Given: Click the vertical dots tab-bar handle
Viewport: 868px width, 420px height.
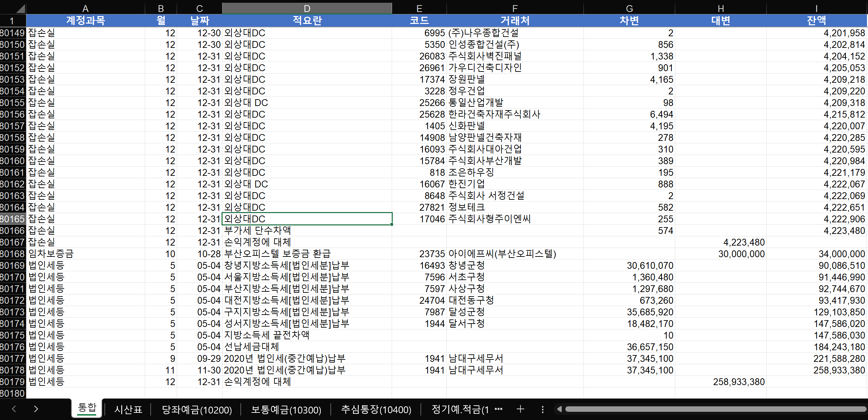Looking at the screenshot, I should (x=542, y=409).
